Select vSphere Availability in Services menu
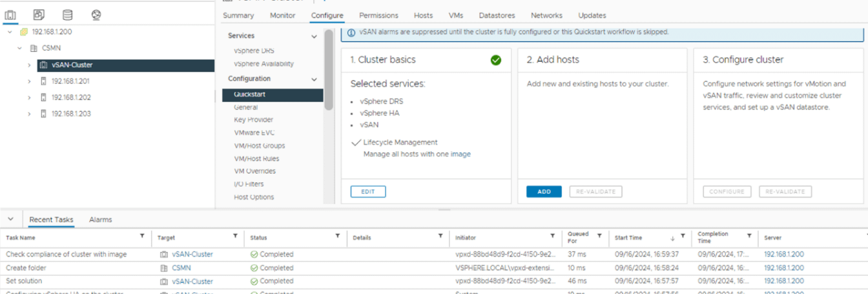868x294 pixels. point(263,64)
